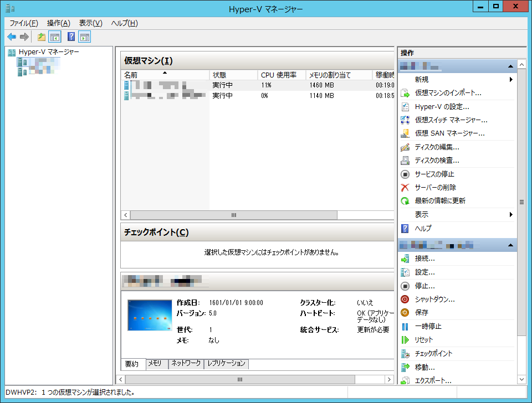Switch to the レプリケーション tab
This screenshot has height=403, width=532.
(226, 363)
